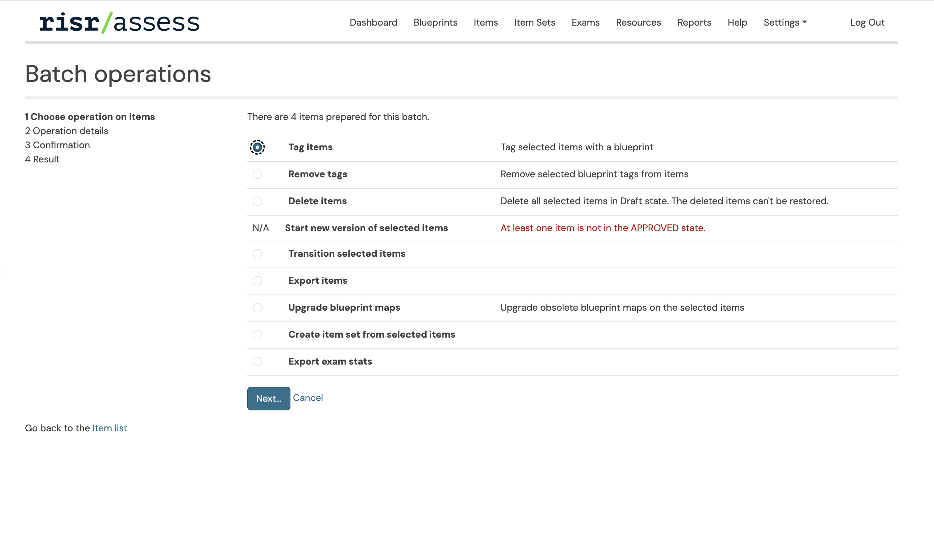Image resolution: width=934 pixels, height=560 pixels.
Task: Choose Create item set radio button
Action: (257, 335)
